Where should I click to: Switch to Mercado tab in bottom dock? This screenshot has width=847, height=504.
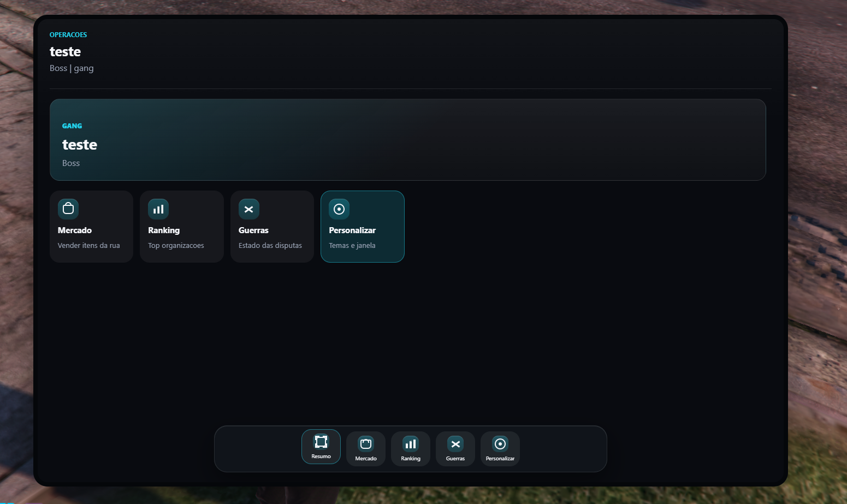point(366,449)
